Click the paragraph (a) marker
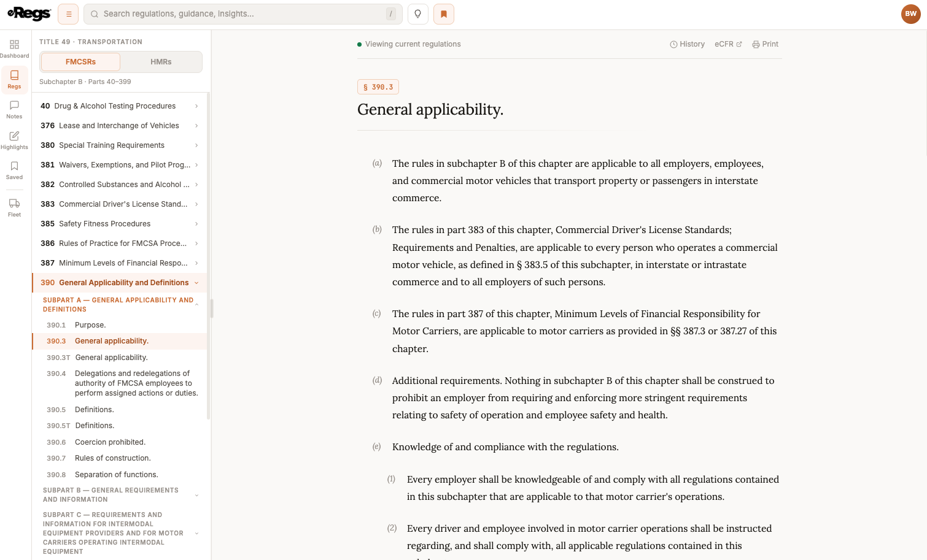The image size is (927, 560). pos(377,163)
